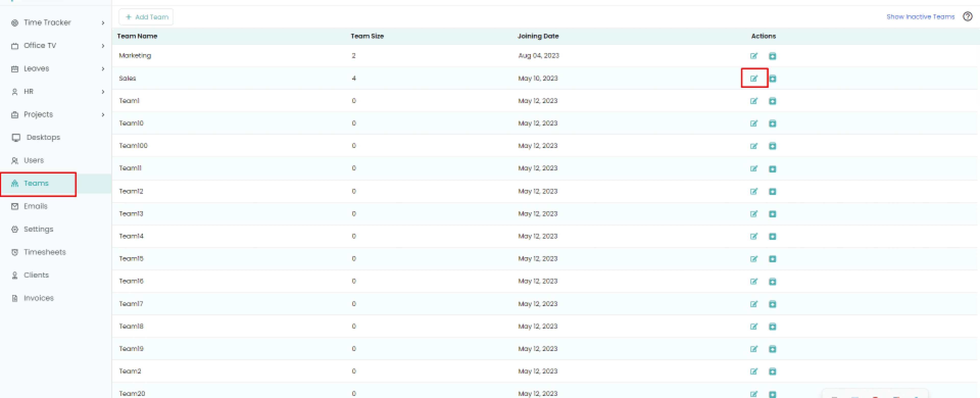Edit the Team12 row
Viewport: 980px width, 398px height.
pyautogui.click(x=754, y=191)
